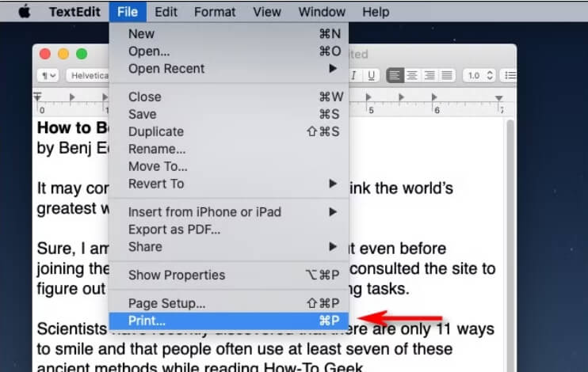
Task: Choose Save from the File menu
Action: (229, 114)
